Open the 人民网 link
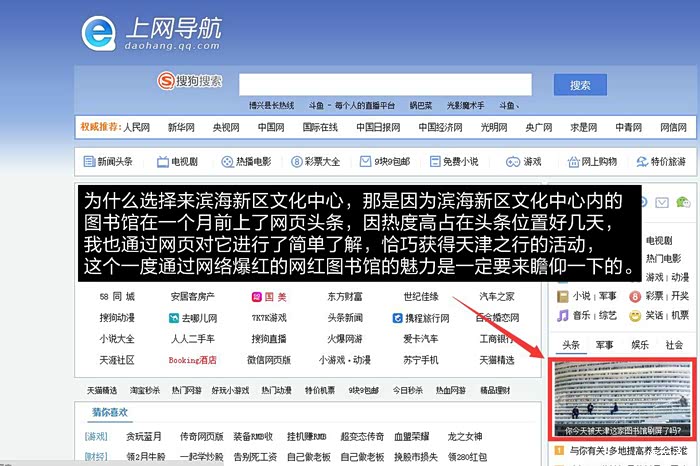The height and width of the screenshot is (466, 700). point(137,127)
